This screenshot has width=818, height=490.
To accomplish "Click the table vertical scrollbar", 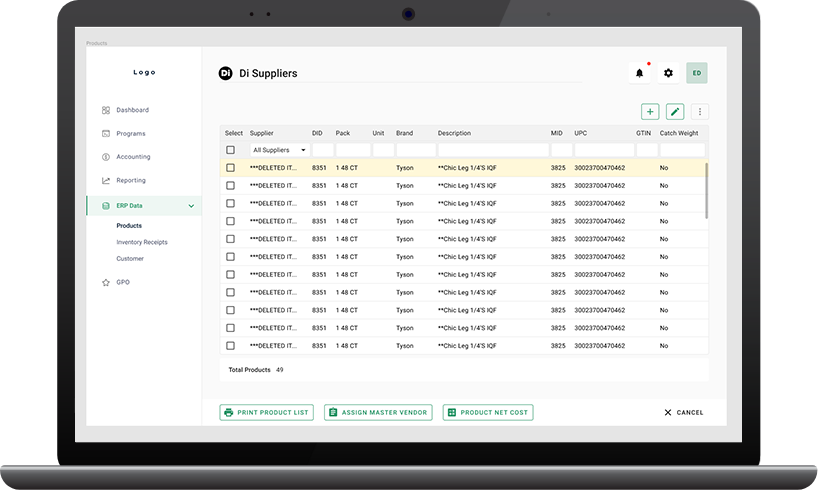I will pyautogui.click(x=707, y=190).
